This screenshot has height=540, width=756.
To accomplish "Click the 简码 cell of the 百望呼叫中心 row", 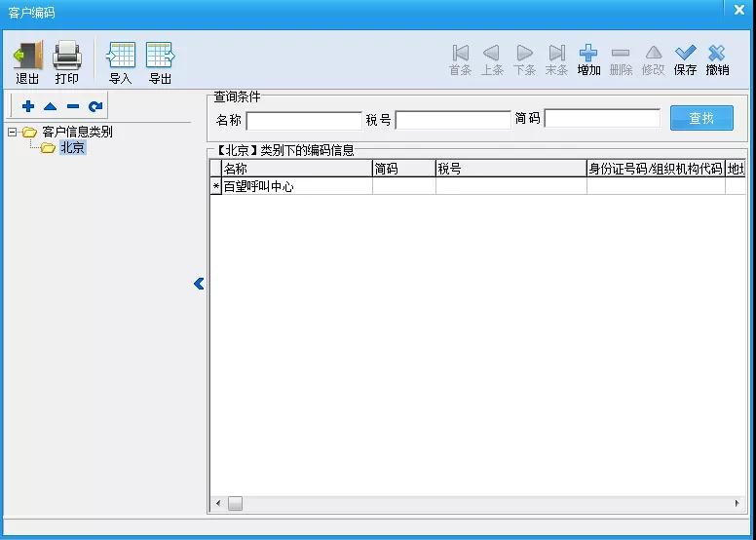I will (x=404, y=186).
